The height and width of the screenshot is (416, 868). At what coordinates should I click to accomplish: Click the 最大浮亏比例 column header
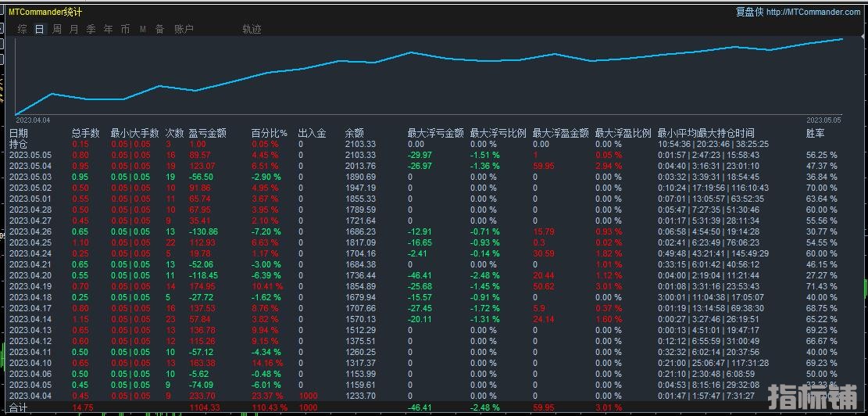[498, 133]
